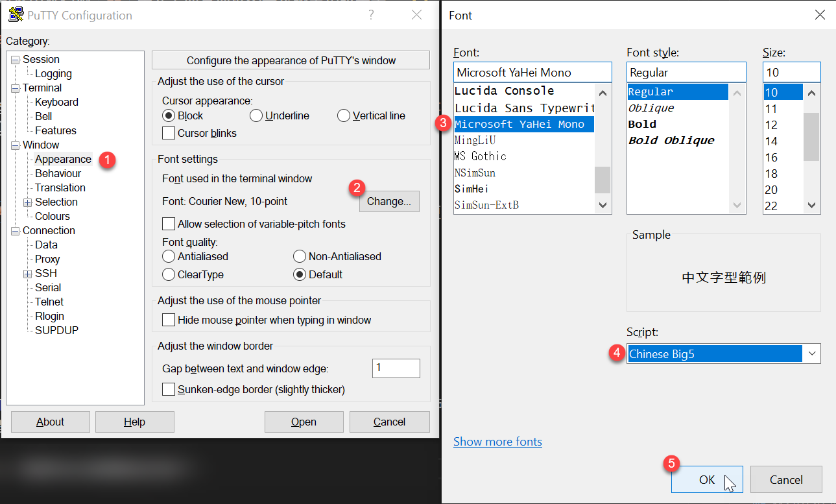Select the Vertical line cursor appearance
Screen dimensions: 836x504
(x=344, y=115)
